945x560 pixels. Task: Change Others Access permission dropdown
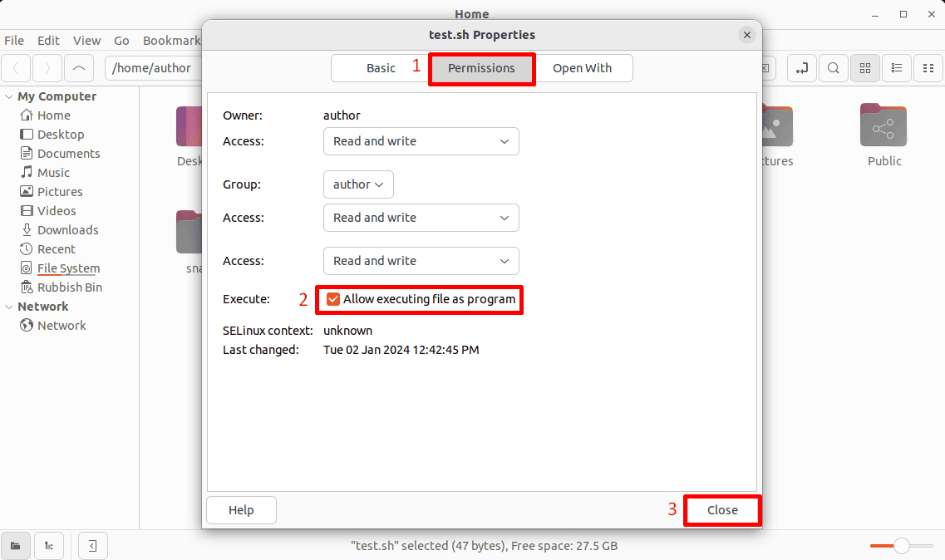(421, 261)
